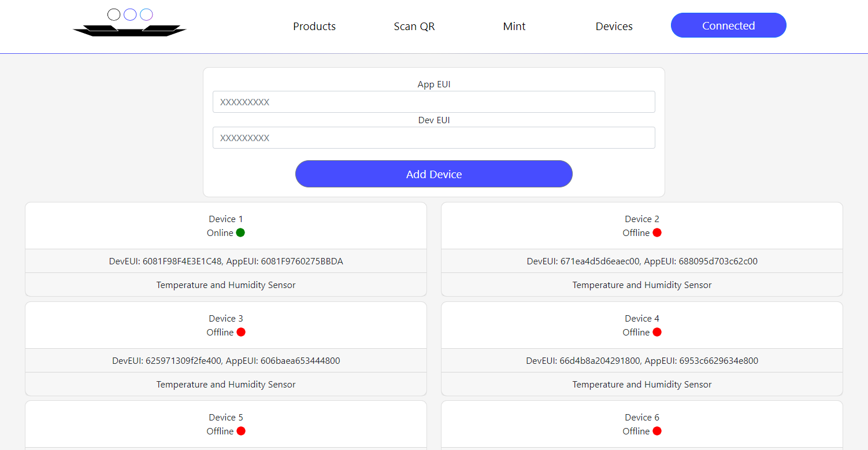
Task: Click the Connected wallet button
Action: (729, 25)
